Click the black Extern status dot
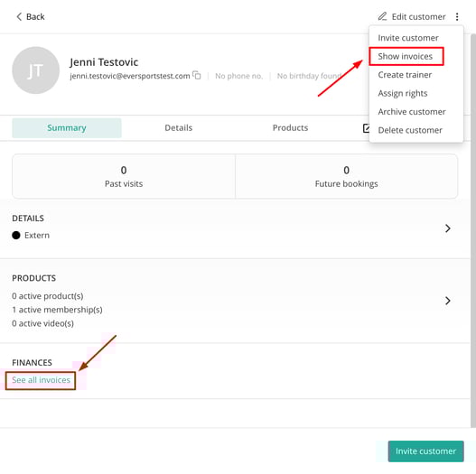Image resolution: width=476 pixels, height=474 pixels. (x=16, y=235)
